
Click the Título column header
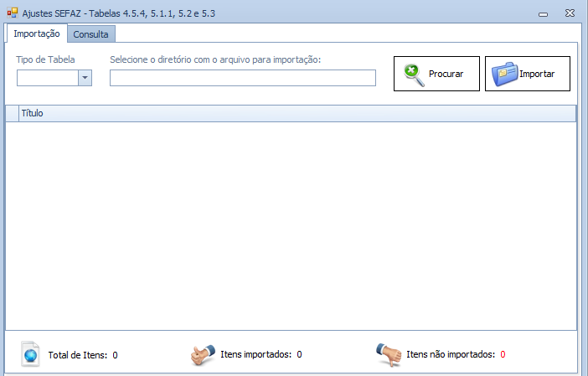tap(297, 113)
